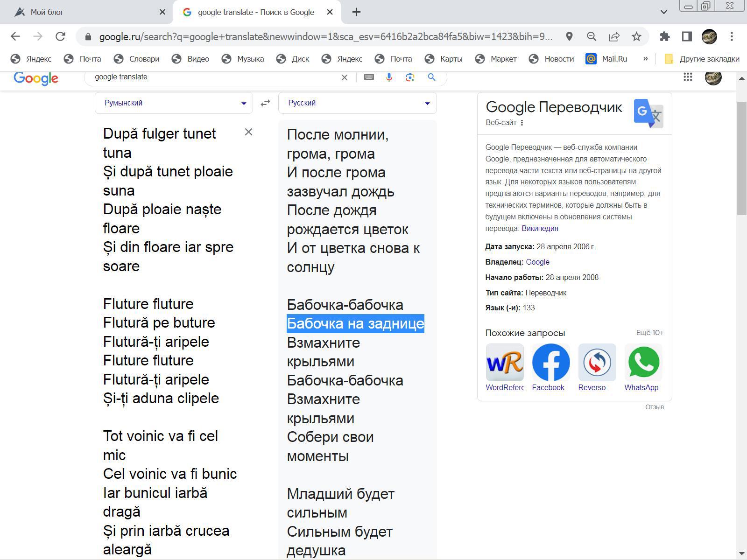
Task: Open the Википедия link
Action: [x=540, y=228]
